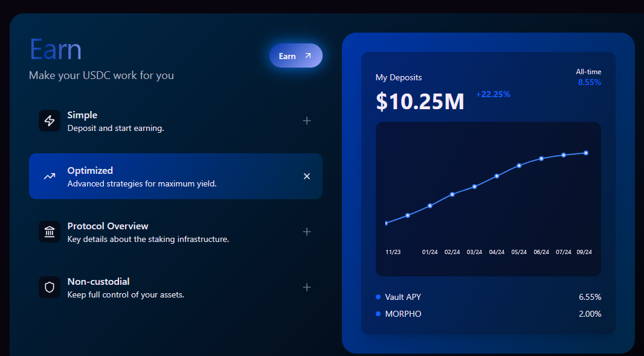Select the chart point above 05/24
Image resolution: width=644 pixels, height=356 pixels.
point(519,166)
